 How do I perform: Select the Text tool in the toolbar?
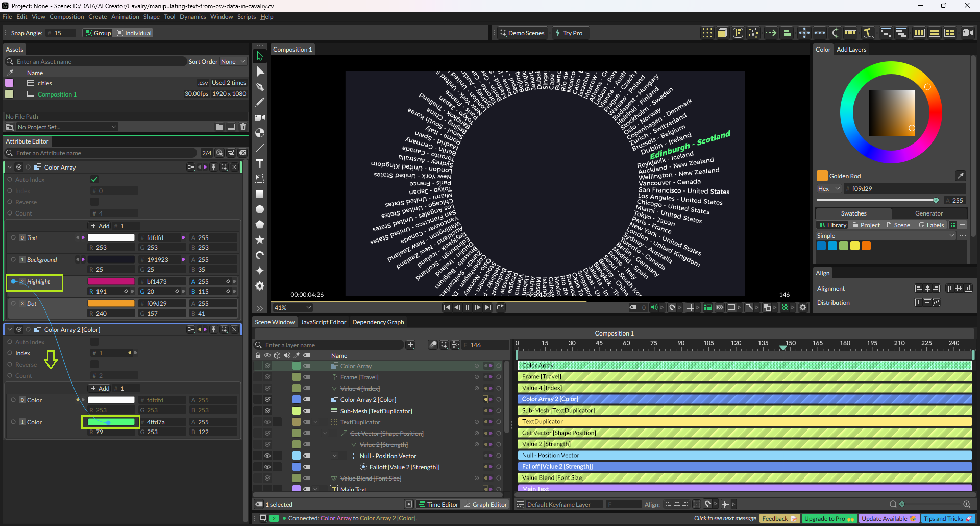[x=260, y=163]
